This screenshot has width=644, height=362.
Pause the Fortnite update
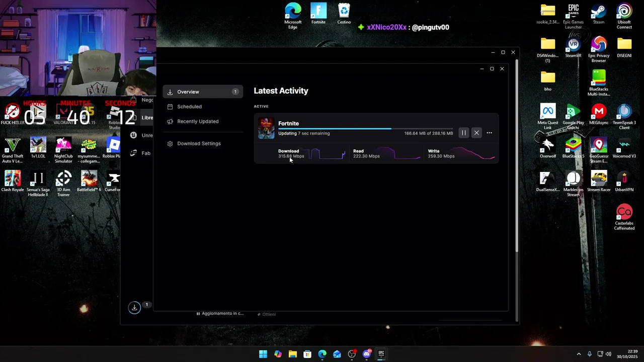click(x=463, y=133)
